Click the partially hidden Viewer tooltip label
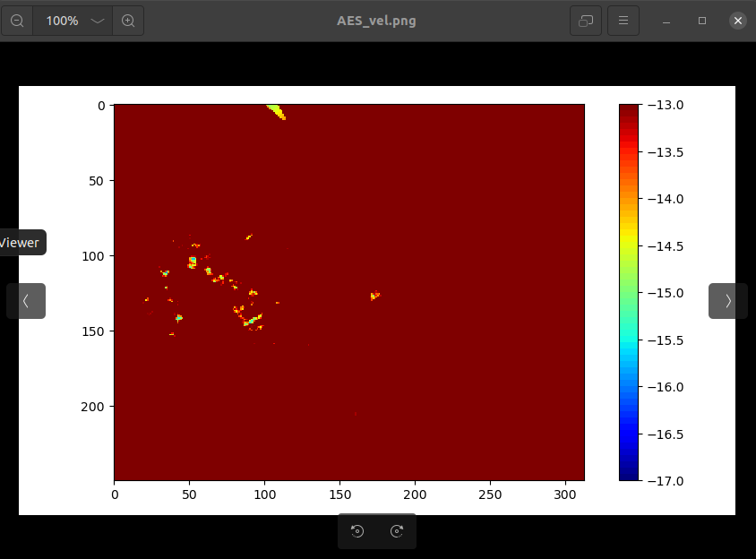Viewport: 756px width, 559px height. (20, 243)
